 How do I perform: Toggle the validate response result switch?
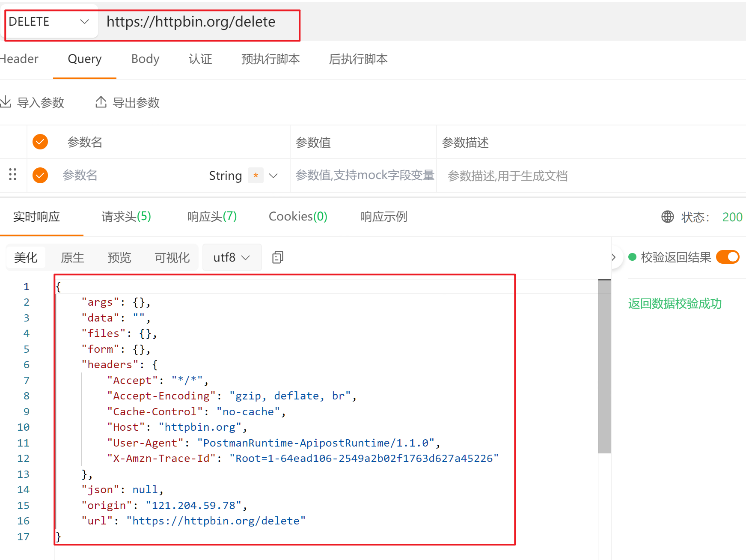pyautogui.click(x=727, y=257)
